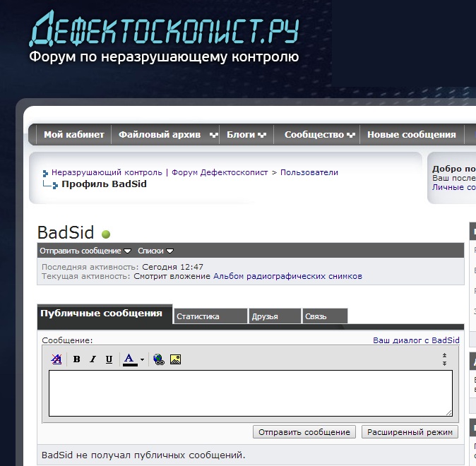Viewport: 476px width, 466px height.
Task: Increase editor size with the down arrow
Action: 444,363
